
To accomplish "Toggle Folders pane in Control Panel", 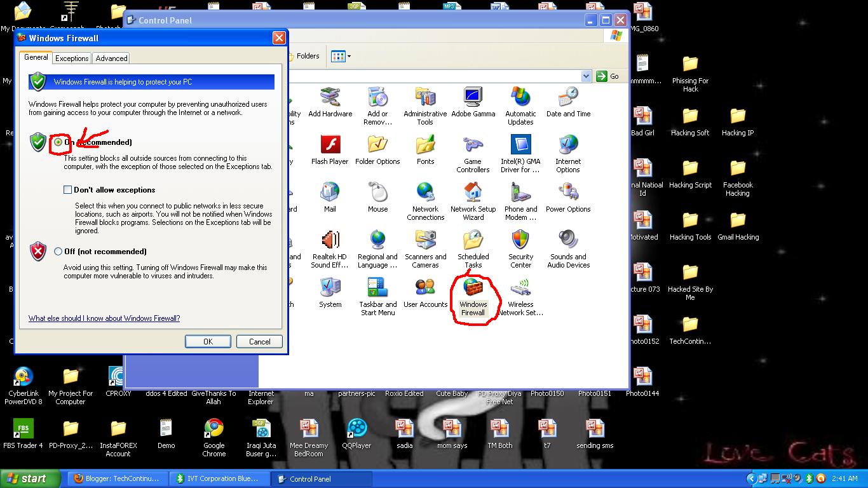I will point(303,57).
